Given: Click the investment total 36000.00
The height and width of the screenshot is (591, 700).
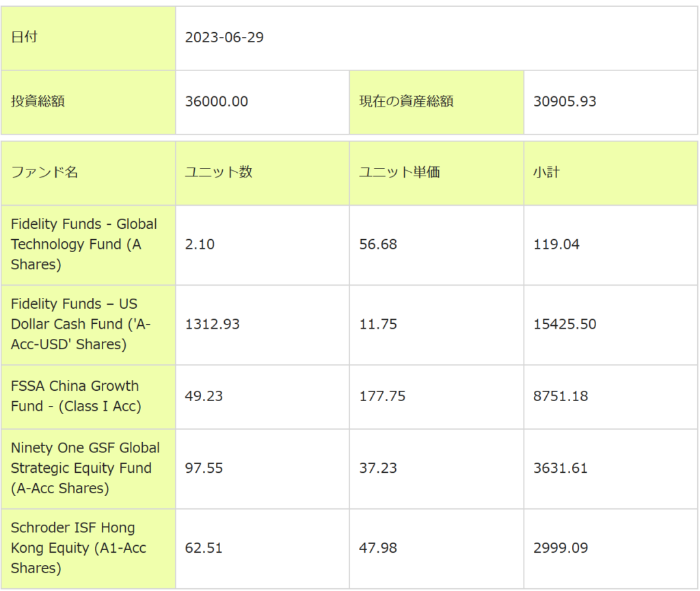Looking at the screenshot, I should (216, 102).
